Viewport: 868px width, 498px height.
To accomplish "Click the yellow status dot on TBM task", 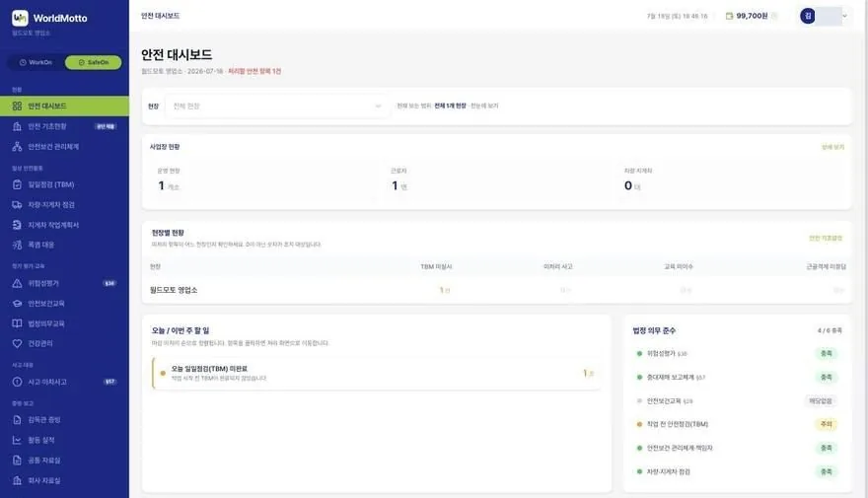I will point(163,374).
